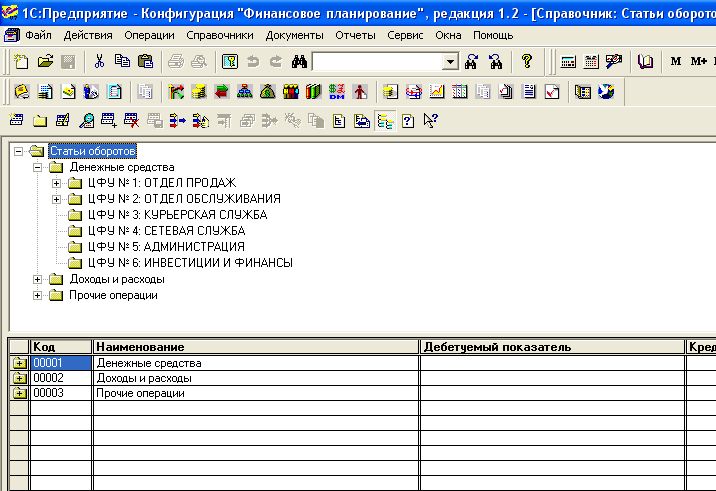
Task: Click the organization hierarchy chart icon
Action: click(245, 92)
